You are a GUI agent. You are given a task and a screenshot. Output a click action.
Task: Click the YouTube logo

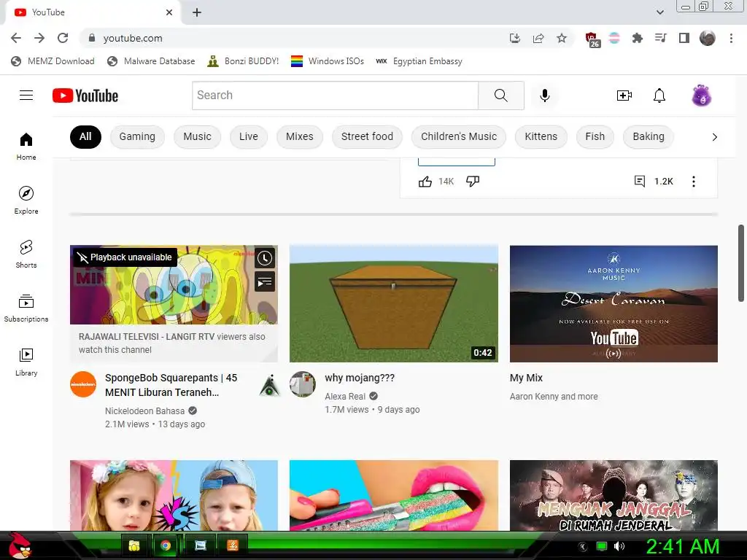85,96
